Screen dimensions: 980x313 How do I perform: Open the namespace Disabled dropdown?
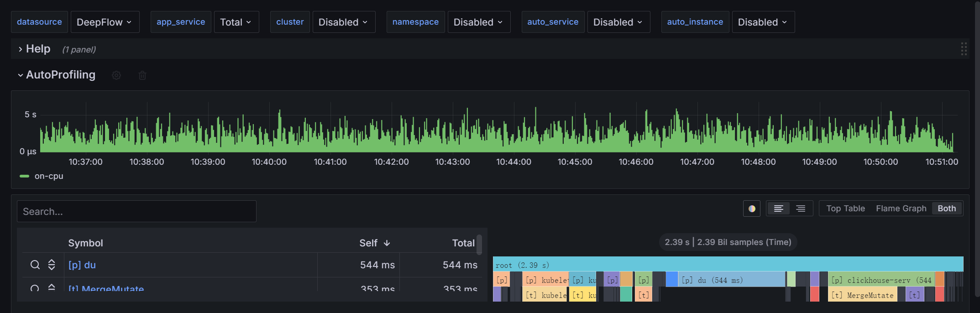click(479, 22)
